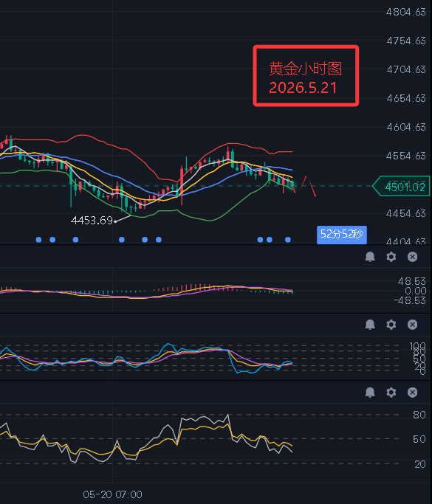Click the 4654.63 price axis label
This screenshot has height=504, width=432.
coord(406,98)
